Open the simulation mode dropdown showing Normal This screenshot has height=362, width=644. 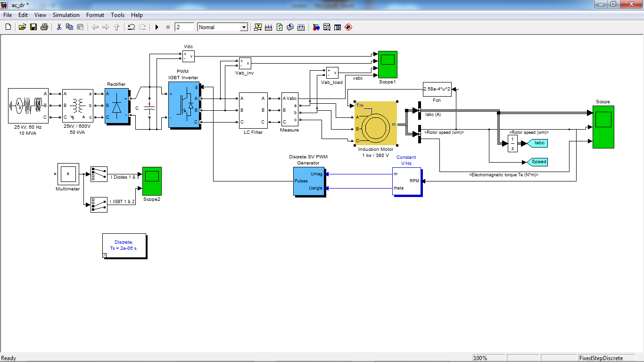(x=223, y=27)
